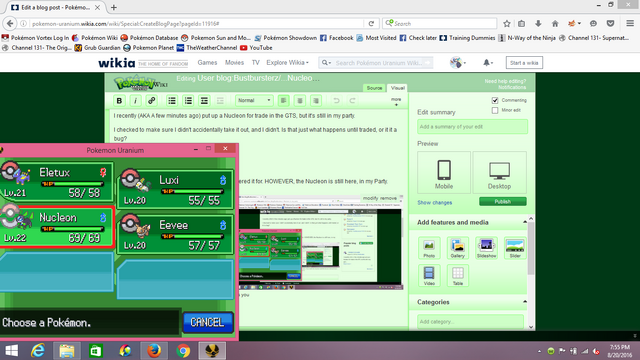Center-align the text in editor
This screenshot has height=360, width=640.
(x=300, y=100)
